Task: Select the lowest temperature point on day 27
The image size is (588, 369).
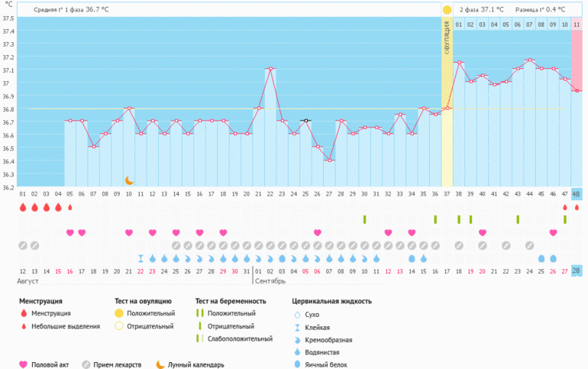Action: (x=329, y=160)
